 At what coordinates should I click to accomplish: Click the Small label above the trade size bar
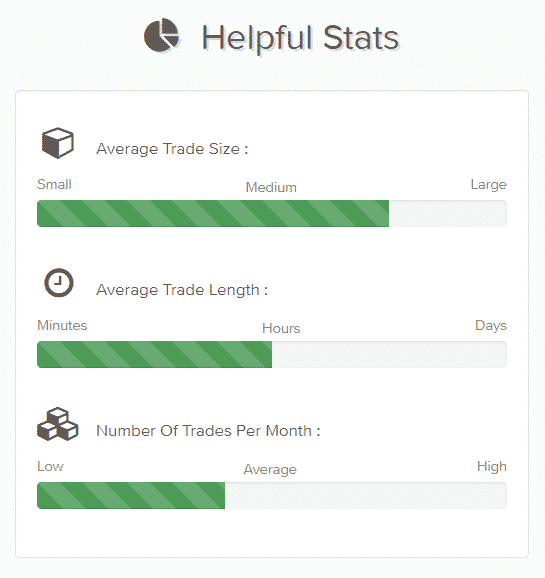[54, 184]
